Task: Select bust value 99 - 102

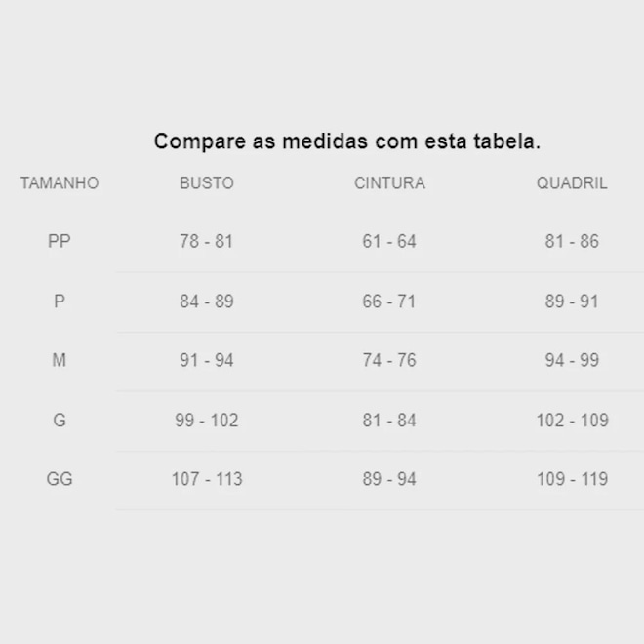Action: click(206, 421)
